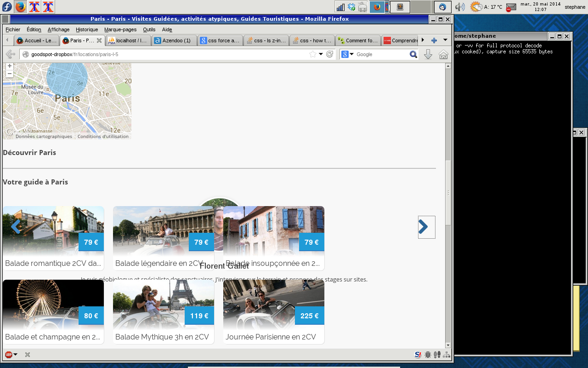Click the volume speaker icon
This screenshot has width=588, height=368.
tap(460, 7)
